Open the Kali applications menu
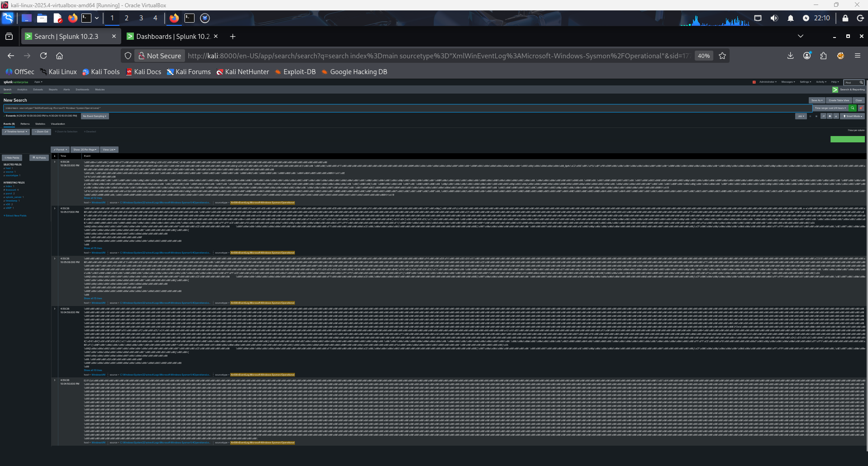Viewport: 868px width, 466px height. click(8, 18)
